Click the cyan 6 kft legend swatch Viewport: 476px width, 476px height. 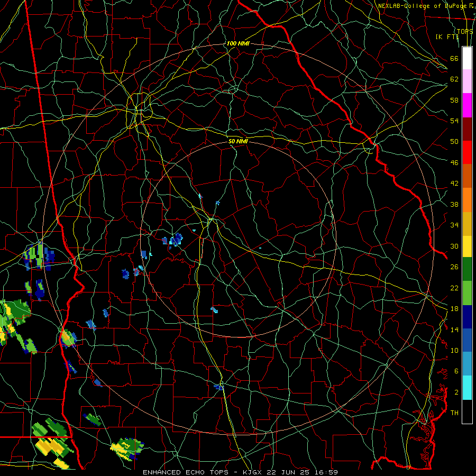point(467,388)
